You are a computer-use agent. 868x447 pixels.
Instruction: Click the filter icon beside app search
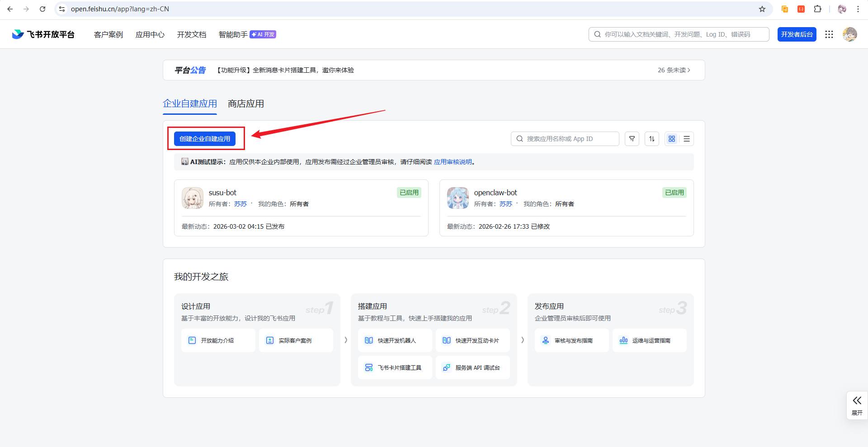point(632,139)
